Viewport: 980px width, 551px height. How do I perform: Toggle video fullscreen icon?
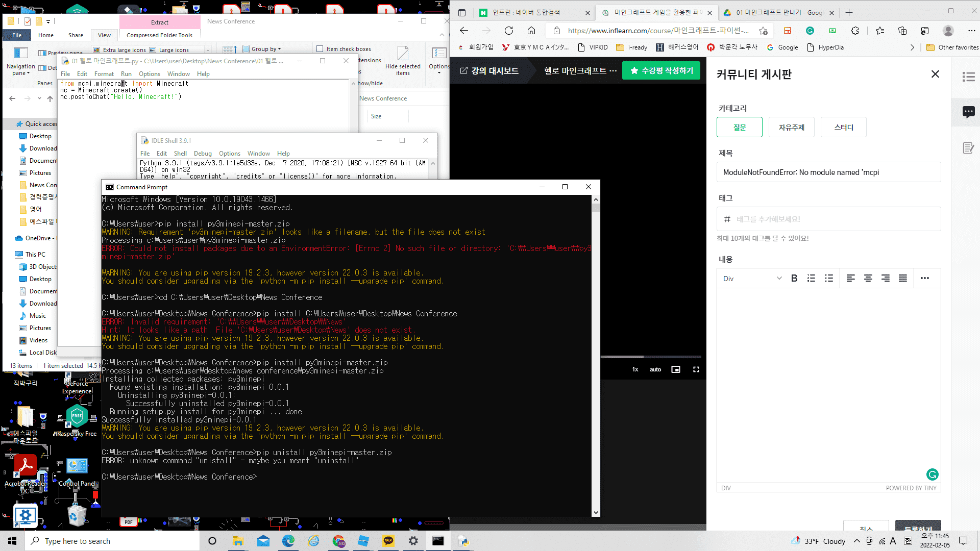pos(696,369)
